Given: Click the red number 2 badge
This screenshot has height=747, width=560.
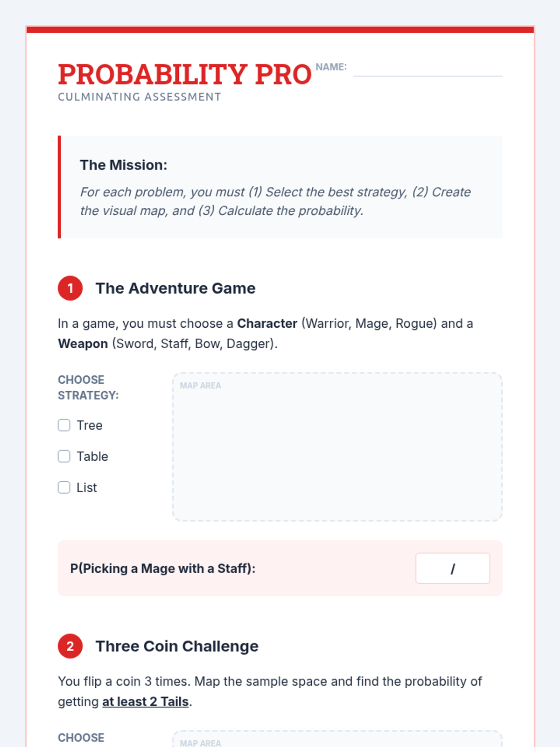Looking at the screenshot, I should coord(70,646).
